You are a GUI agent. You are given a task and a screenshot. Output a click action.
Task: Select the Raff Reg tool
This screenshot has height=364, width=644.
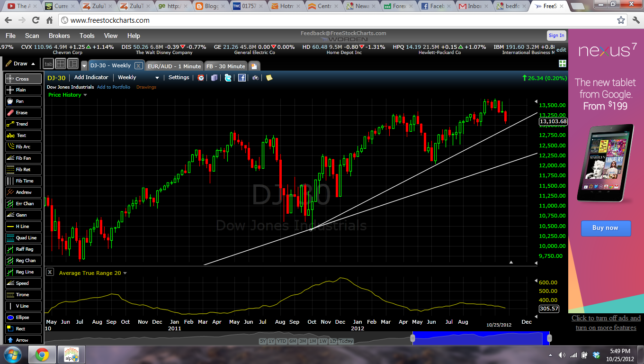click(x=23, y=249)
